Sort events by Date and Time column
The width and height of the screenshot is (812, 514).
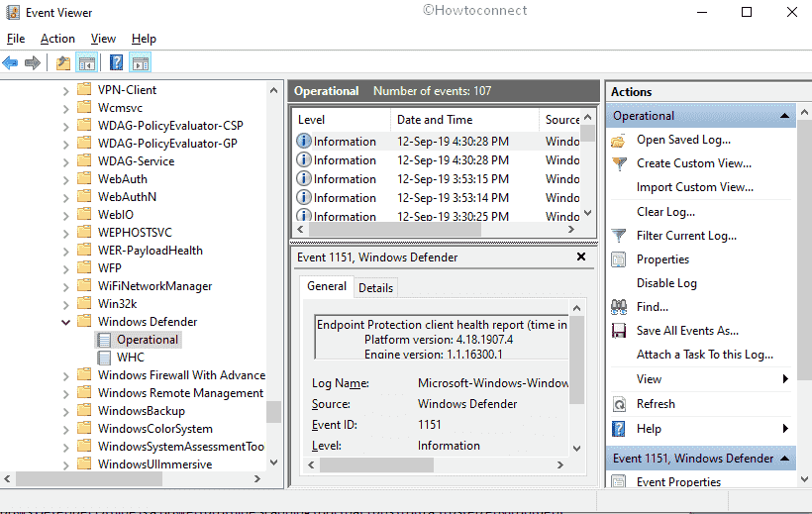coord(464,120)
